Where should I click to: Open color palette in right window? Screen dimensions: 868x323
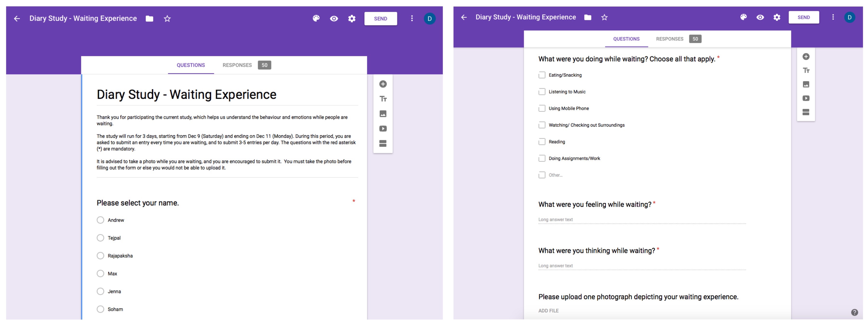point(743,17)
